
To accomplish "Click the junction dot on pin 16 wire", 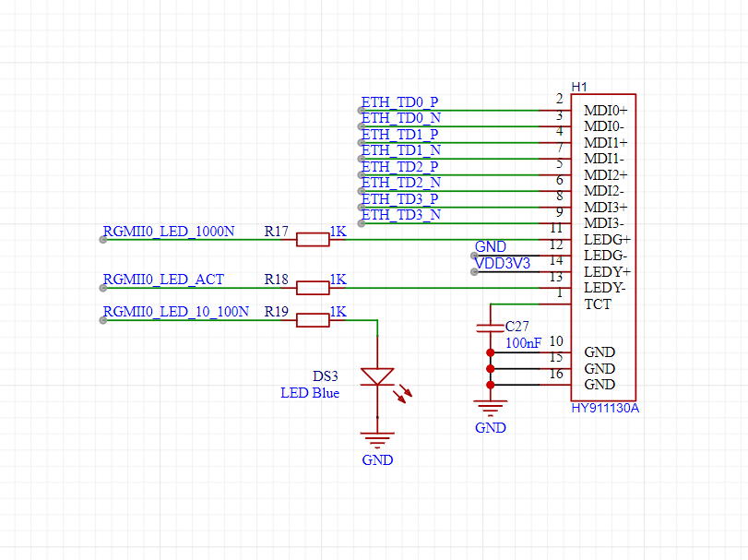I will (491, 385).
